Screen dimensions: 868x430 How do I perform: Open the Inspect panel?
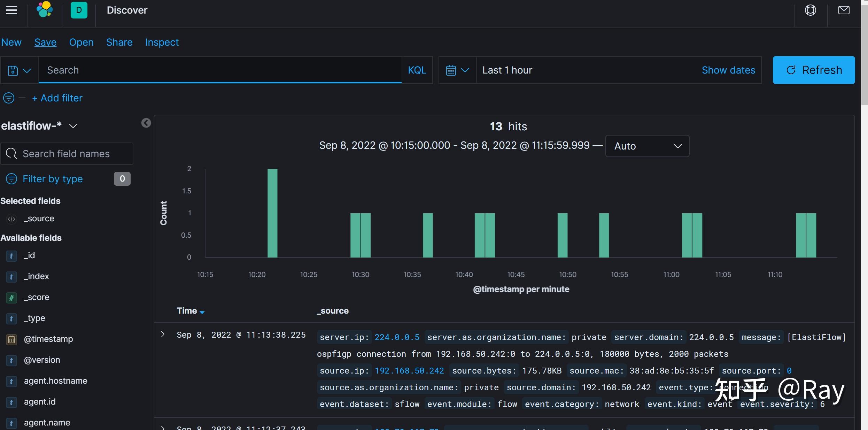click(162, 42)
